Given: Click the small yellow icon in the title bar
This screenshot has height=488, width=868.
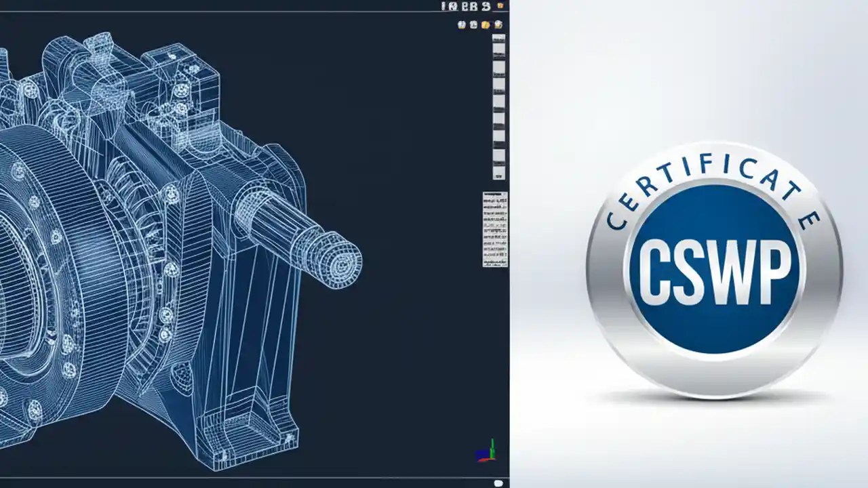Looking at the screenshot, I should pyautogui.click(x=500, y=6).
